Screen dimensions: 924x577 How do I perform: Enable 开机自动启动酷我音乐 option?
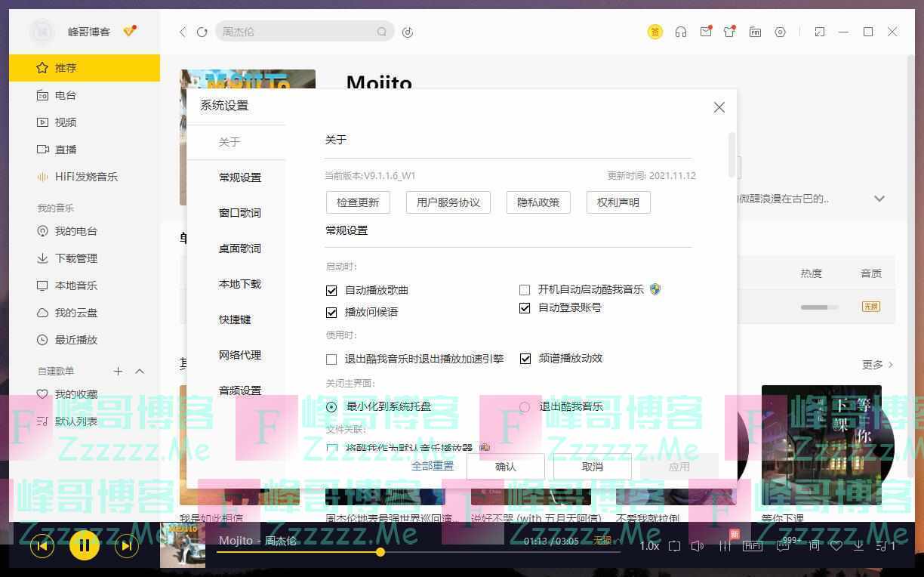click(x=525, y=290)
